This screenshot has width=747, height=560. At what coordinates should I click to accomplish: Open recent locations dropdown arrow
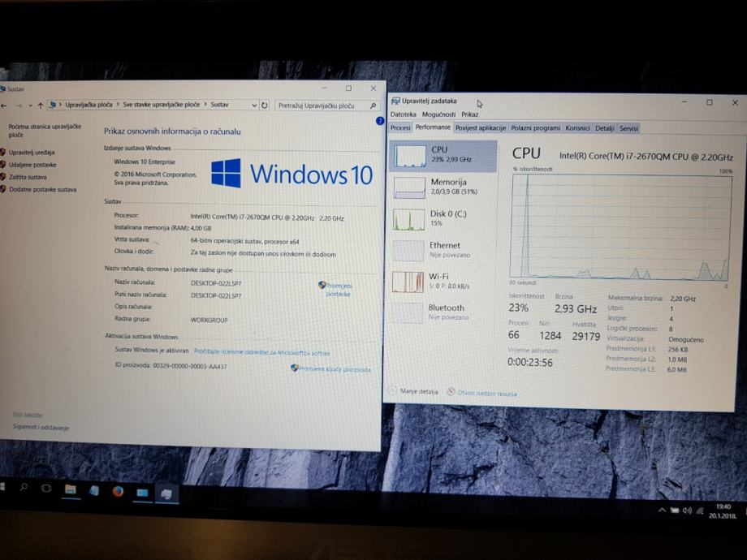tap(31, 106)
